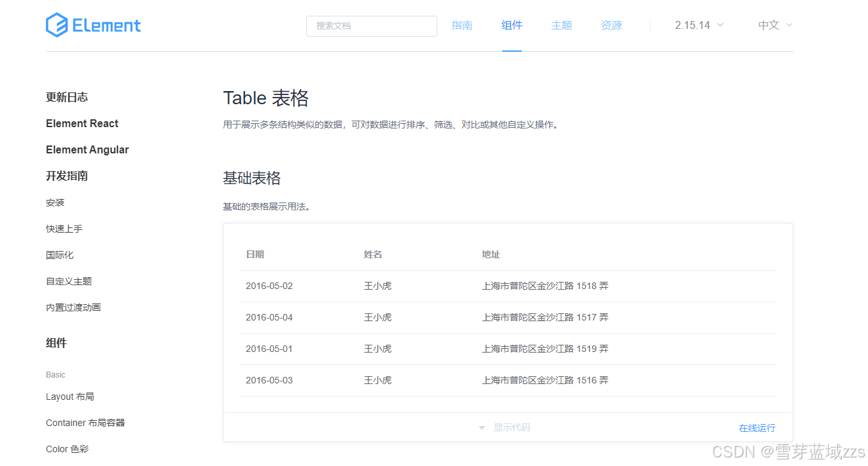Open the 中文 language dropdown
The height and width of the screenshot is (466, 868).
tap(776, 26)
